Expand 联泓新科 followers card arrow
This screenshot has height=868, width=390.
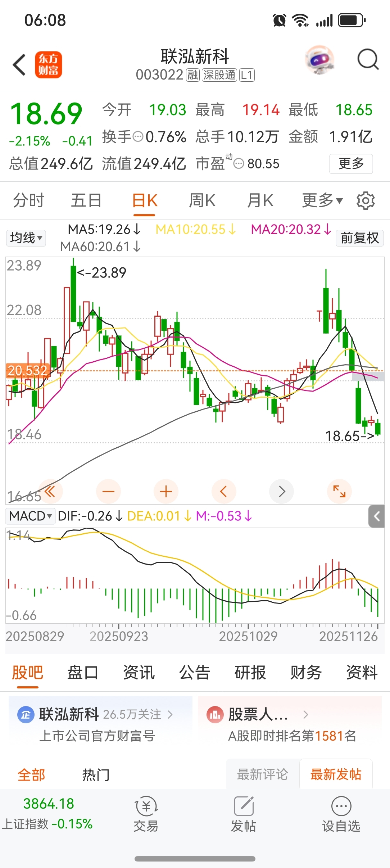(x=171, y=714)
